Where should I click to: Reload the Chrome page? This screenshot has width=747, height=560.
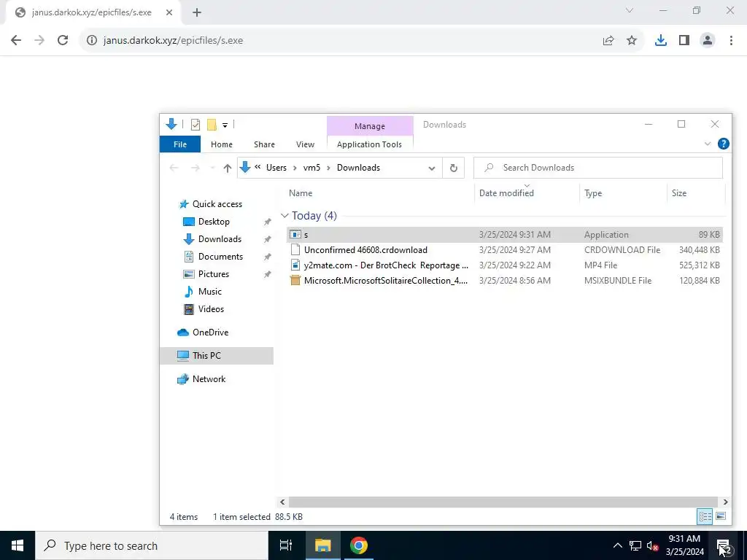tap(63, 41)
